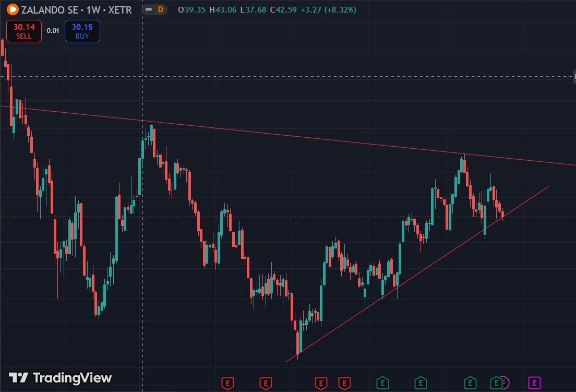Screen dimensions: 576x392
Task: Select the high value H43.06
Action: [x=223, y=10]
